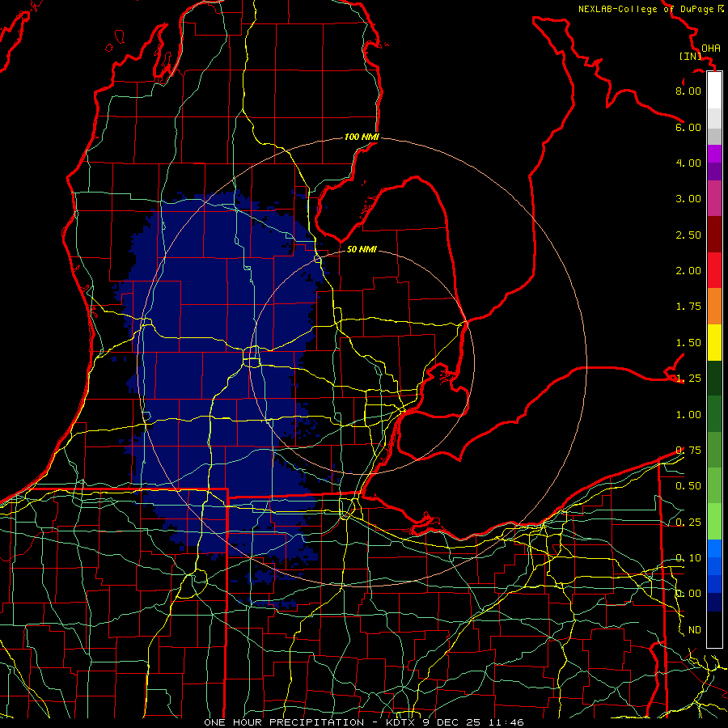Click the bright red legend swatch
Screen dimensions: 728x728
coord(714,270)
